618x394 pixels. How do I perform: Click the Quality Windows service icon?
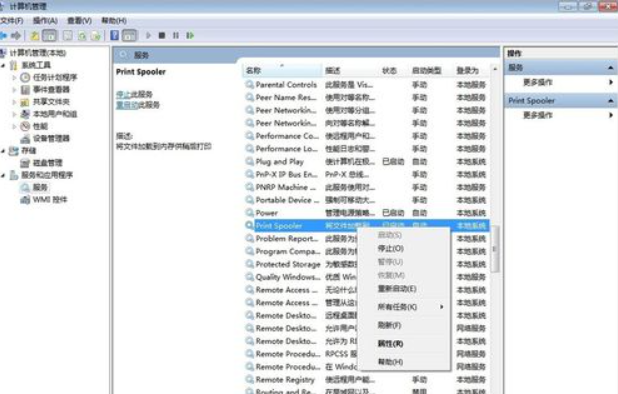point(249,277)
